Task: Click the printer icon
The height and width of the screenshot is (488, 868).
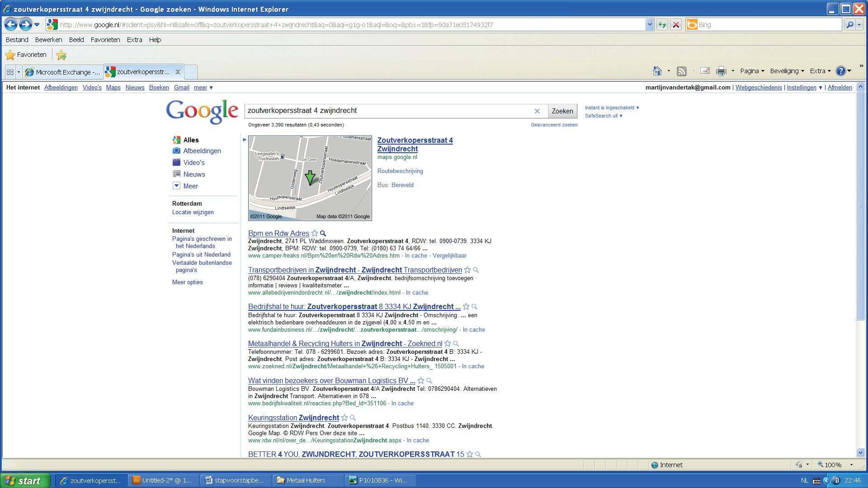Action: coord(721,71)
